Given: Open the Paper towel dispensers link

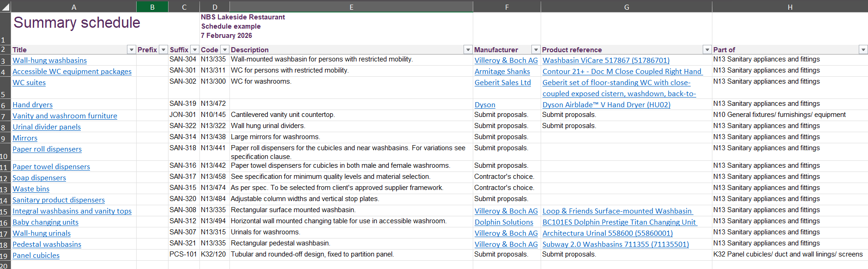Looking at the screenshot, I should pyautogui.click(x=51, y=167).
